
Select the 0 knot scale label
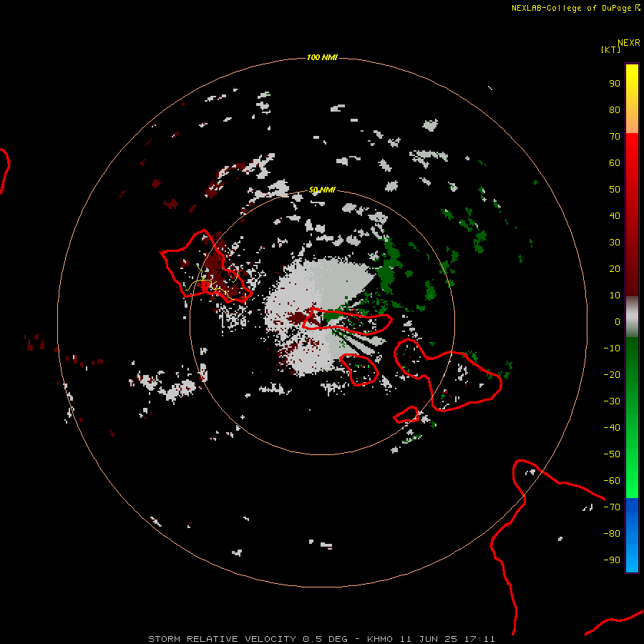click(x=618, y=322)
